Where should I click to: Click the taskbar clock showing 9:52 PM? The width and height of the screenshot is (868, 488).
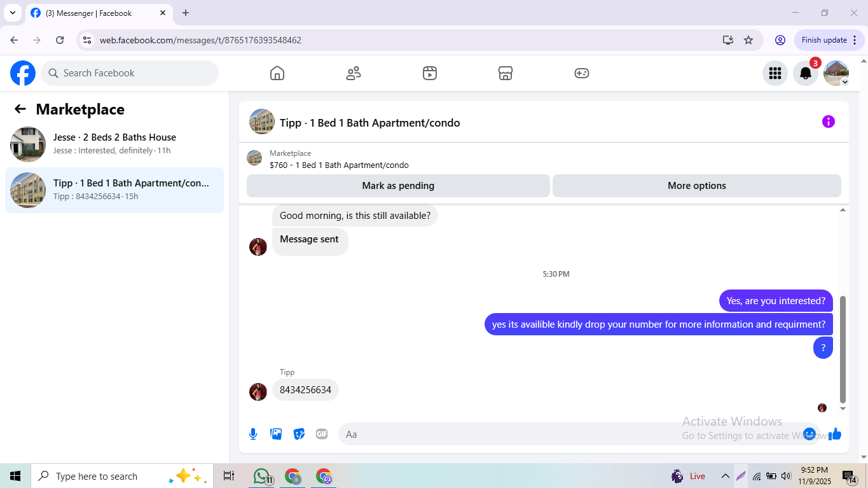click(x=815, y=476)
